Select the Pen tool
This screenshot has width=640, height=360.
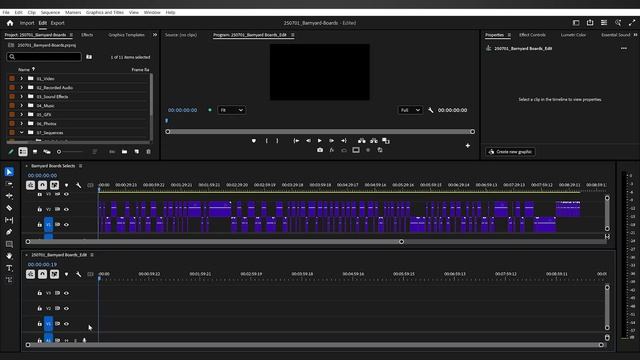coord(9,232)
